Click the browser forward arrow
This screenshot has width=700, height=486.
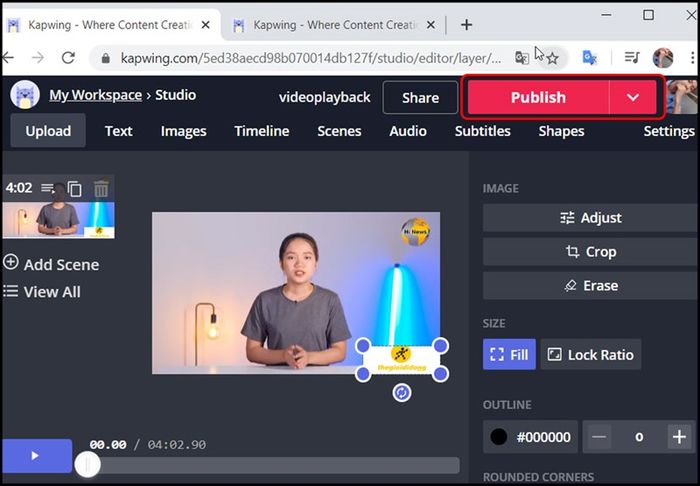(x=38, y=57)
